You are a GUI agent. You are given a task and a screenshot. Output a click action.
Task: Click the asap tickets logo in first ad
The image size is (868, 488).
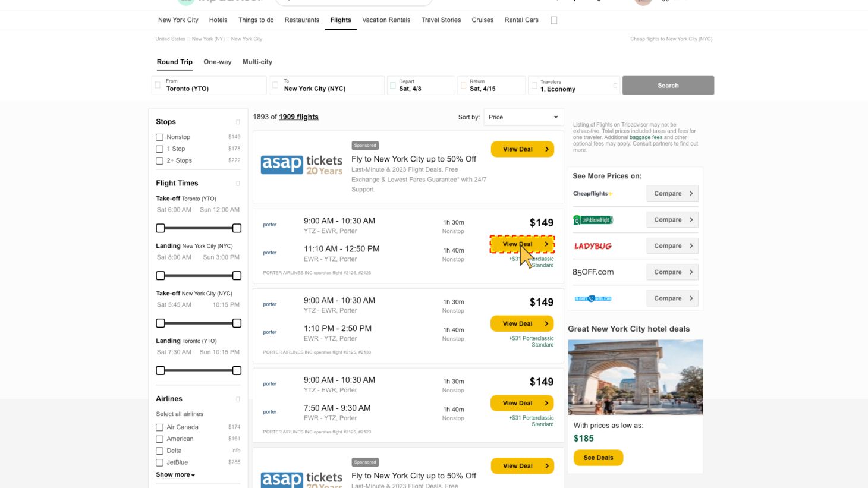point(301,165)
